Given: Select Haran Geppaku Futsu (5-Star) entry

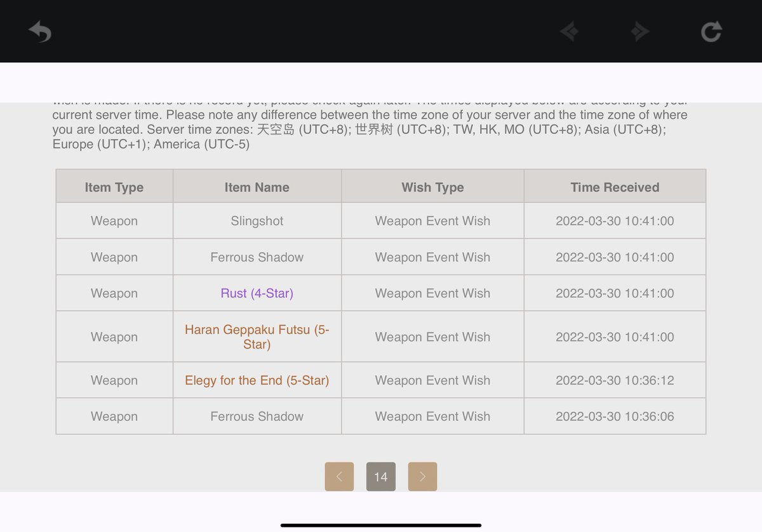Looking at the screenshot, I should (257, 337).
